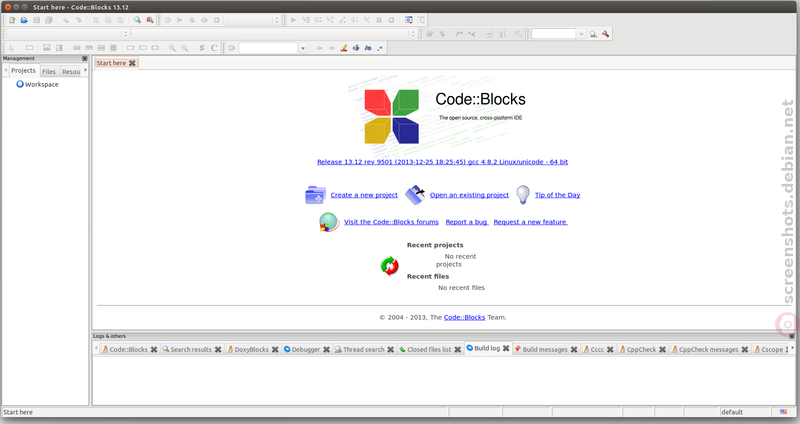This screenshot has width=800, height=424.
Task: Click the selection arrow tool icon
Action: pyautogui.click(x=11, y=48)
